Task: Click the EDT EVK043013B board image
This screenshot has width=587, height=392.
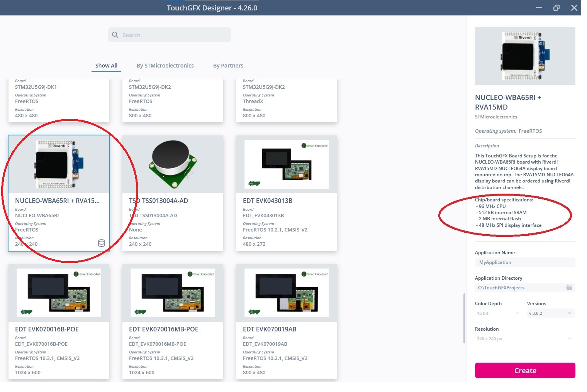Action: 286,164
